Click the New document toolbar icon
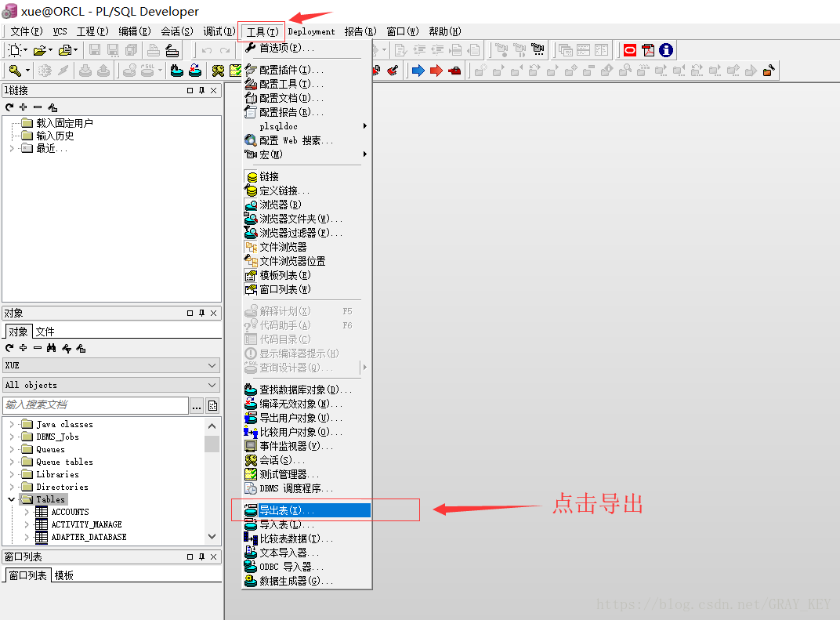 pos(14,50)
